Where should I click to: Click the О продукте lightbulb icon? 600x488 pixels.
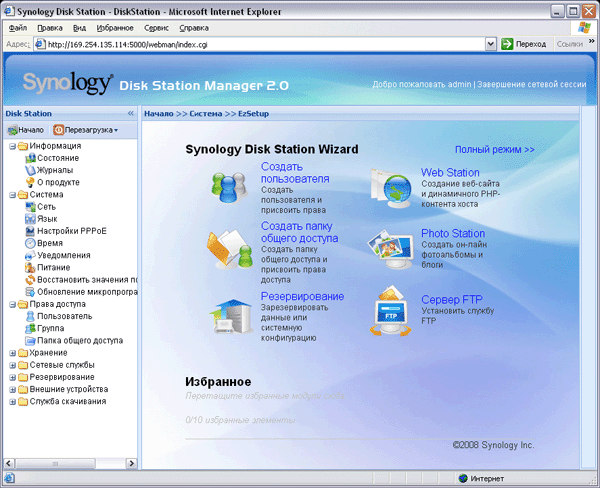pos(30,183)
